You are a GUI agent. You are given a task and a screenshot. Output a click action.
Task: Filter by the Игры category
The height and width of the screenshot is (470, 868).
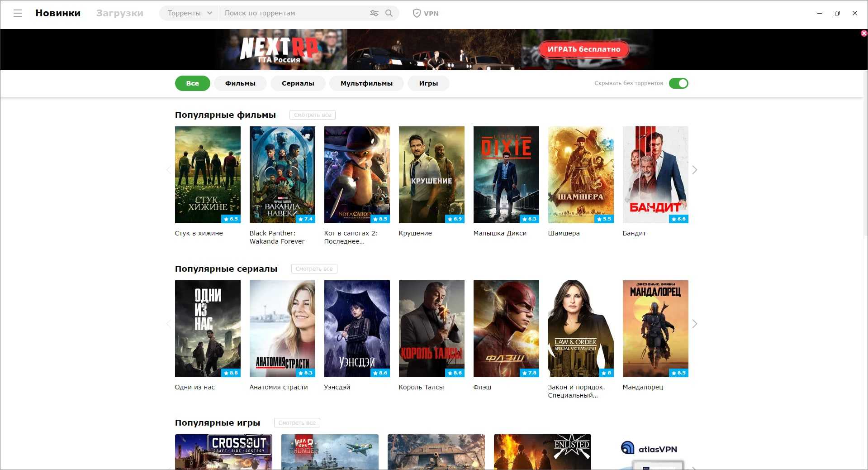tap(428, 83)
